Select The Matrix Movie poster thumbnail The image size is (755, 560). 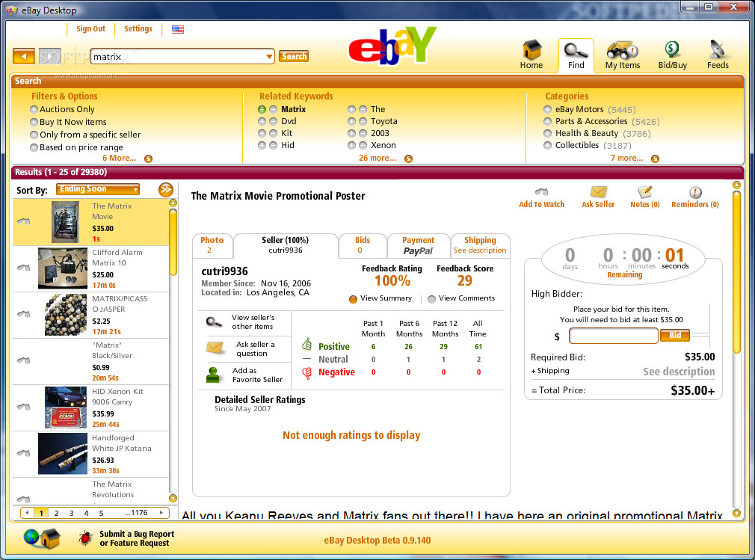point(65,221)
